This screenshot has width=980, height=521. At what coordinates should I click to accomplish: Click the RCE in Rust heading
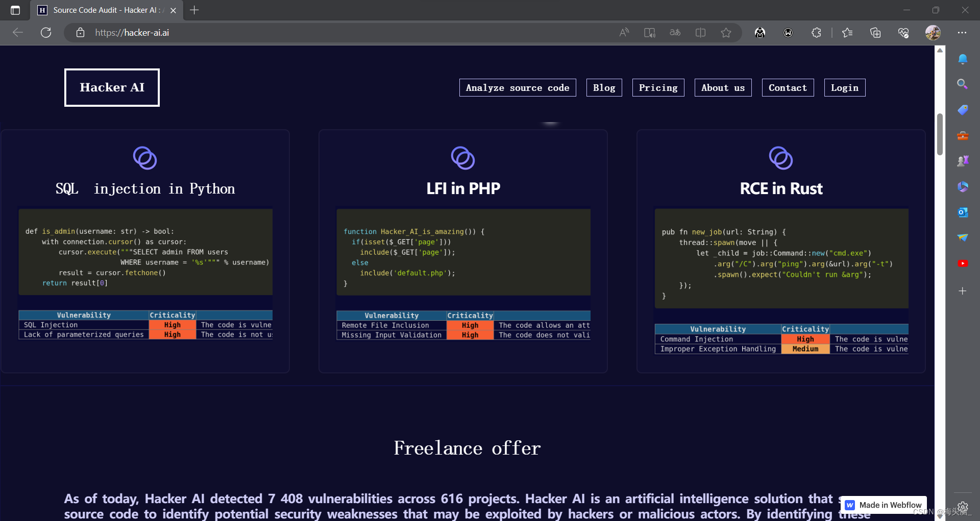pyautogui.click(x=781, y=188)
